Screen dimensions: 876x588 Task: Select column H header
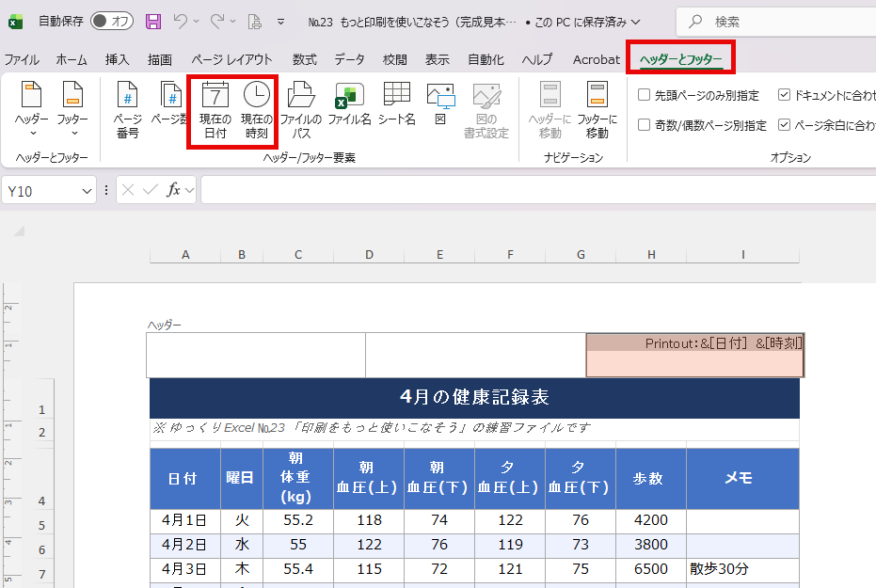point(651,255)
